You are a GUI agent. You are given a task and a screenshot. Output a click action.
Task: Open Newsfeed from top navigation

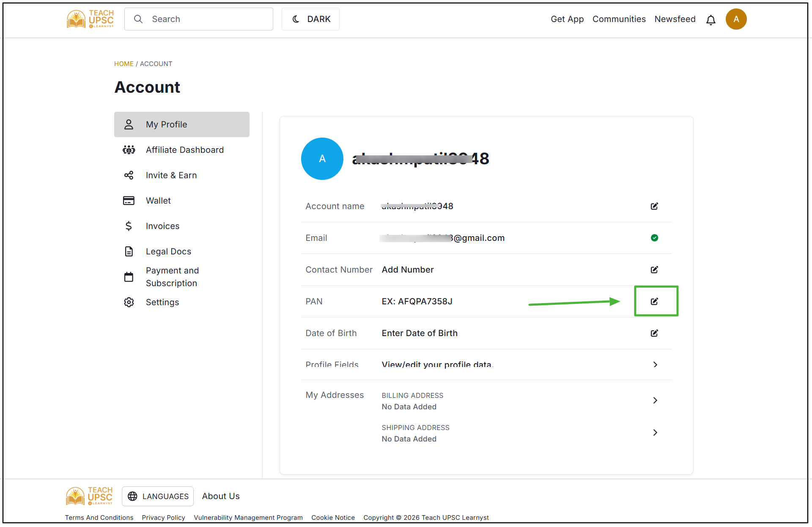coord(675,19)
